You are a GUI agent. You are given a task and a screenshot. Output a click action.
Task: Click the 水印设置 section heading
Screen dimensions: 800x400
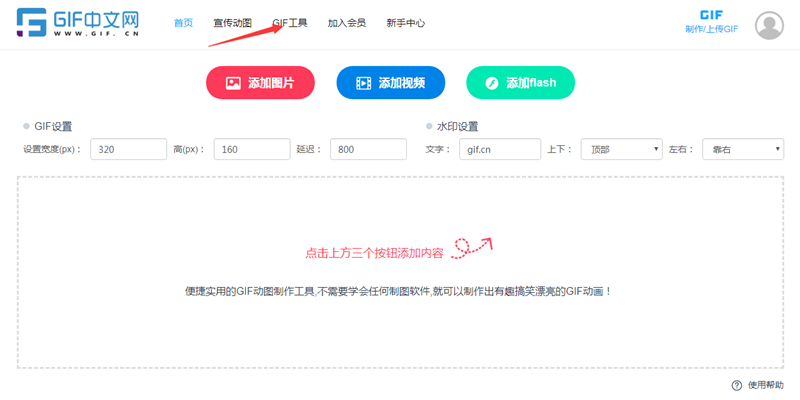pos(458,127)
